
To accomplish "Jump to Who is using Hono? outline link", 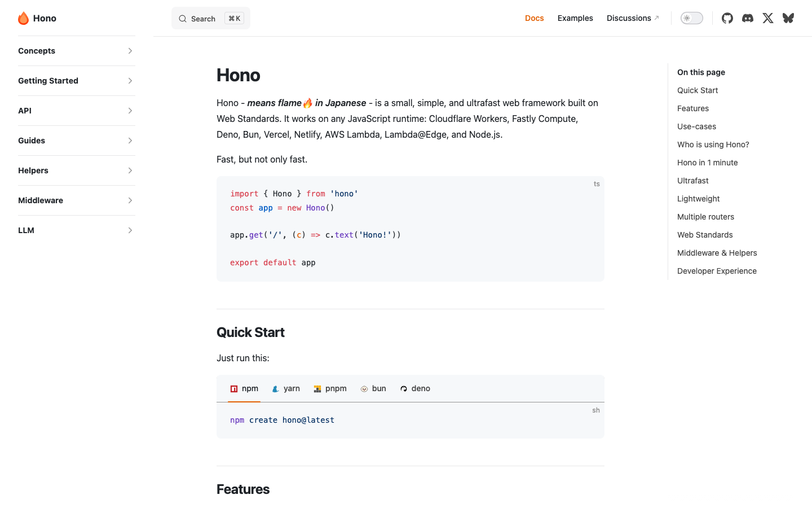I will point(713,144).
